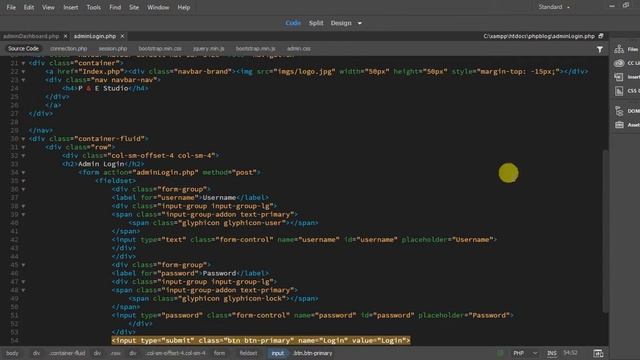Select the Source Code related file button

23,49
